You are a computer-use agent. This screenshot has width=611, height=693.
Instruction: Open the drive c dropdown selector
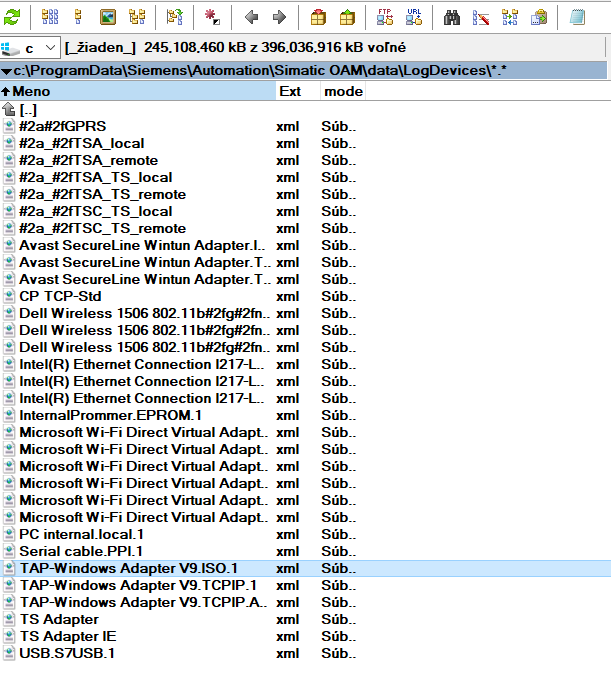click(x=29, y=48)
